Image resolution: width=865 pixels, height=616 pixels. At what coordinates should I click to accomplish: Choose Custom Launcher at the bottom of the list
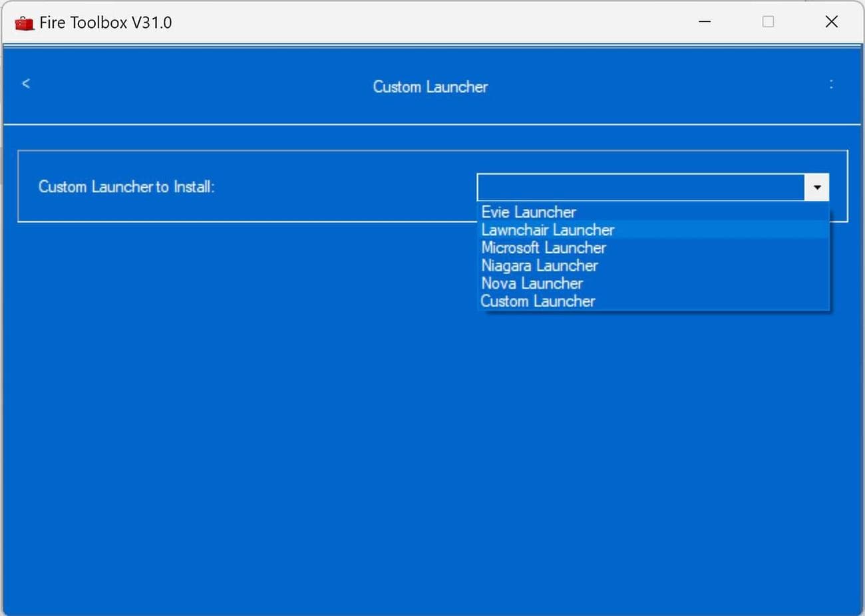click(x=538, y=301)
